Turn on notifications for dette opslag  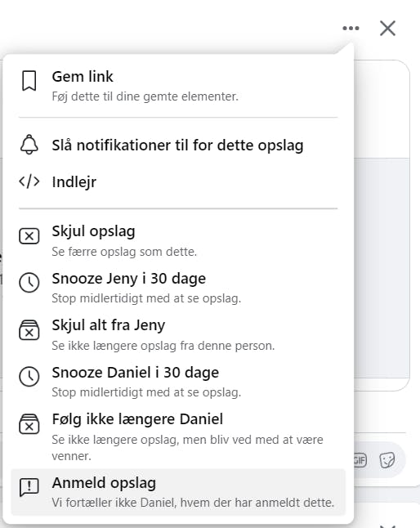(178, 145)
